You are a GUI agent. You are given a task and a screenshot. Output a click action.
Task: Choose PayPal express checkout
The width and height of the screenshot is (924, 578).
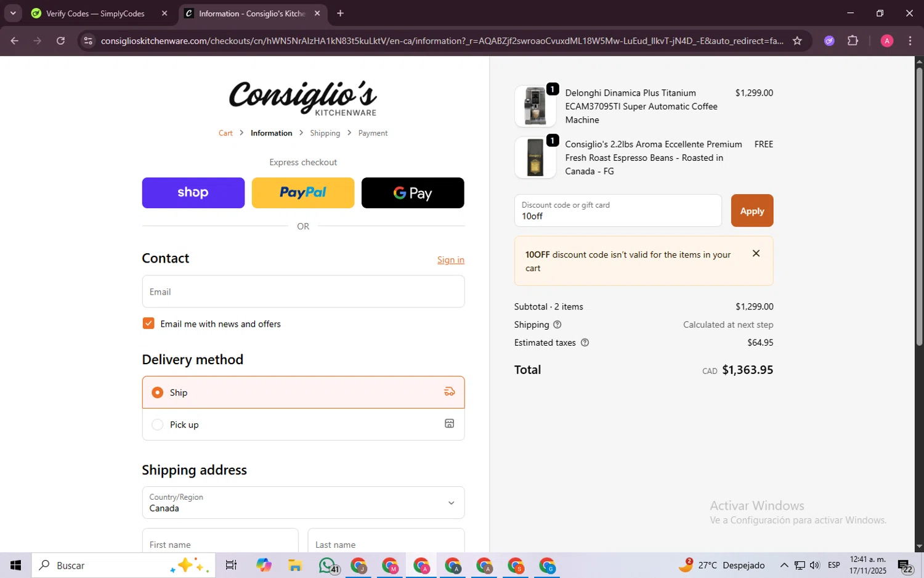click(x=303, y=193)
